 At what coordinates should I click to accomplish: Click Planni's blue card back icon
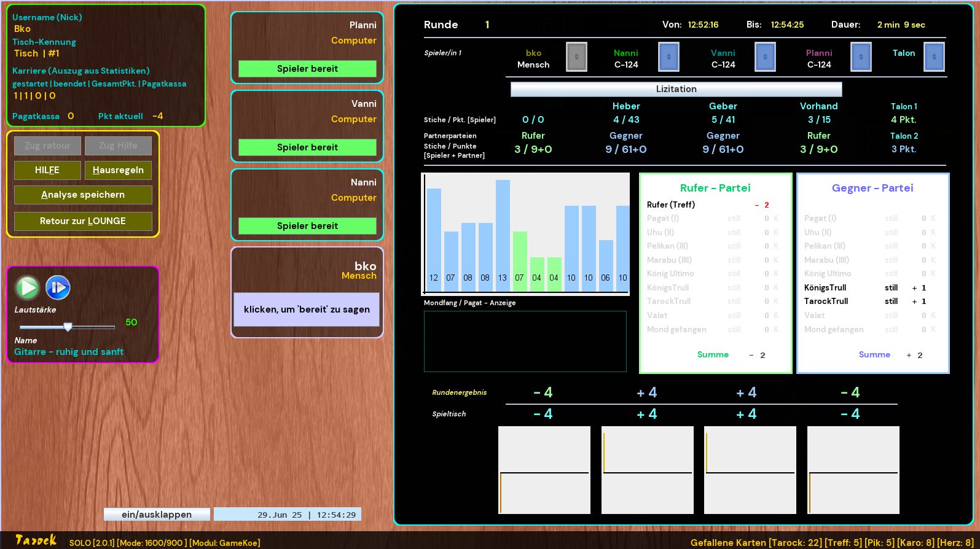pos(861,57)
